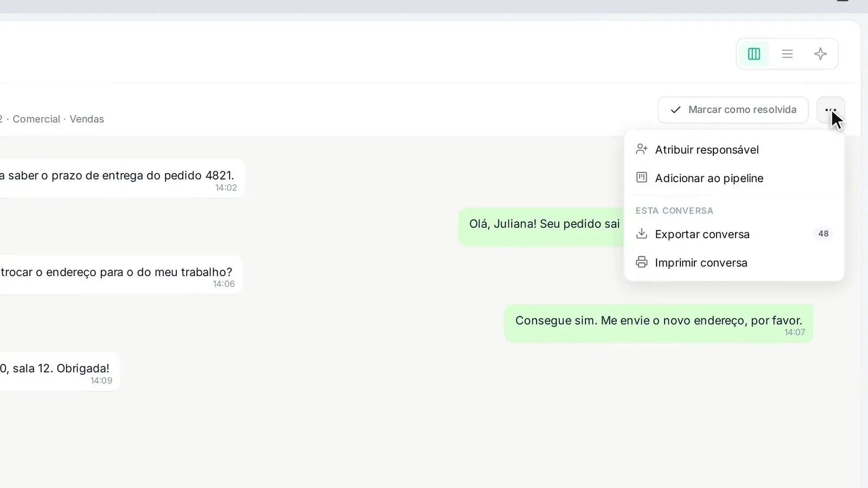
Task: Select Adicionar ao pipeline menu entry
Action: (x=734, y=178)
